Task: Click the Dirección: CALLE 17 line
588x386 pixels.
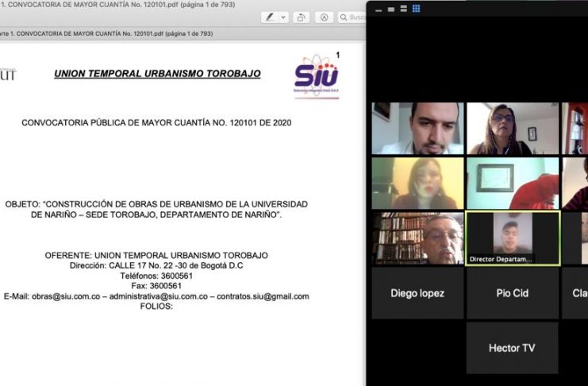Action: (x=156, y=265)
